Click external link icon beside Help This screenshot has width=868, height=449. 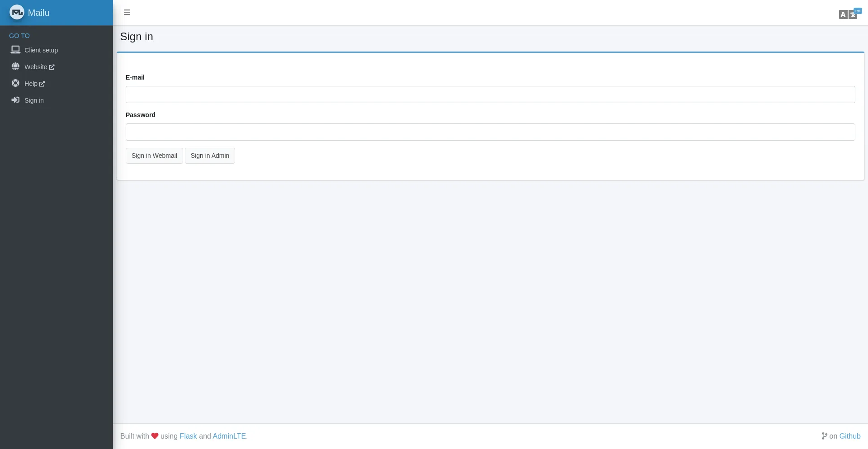click(x=42, y=84)
